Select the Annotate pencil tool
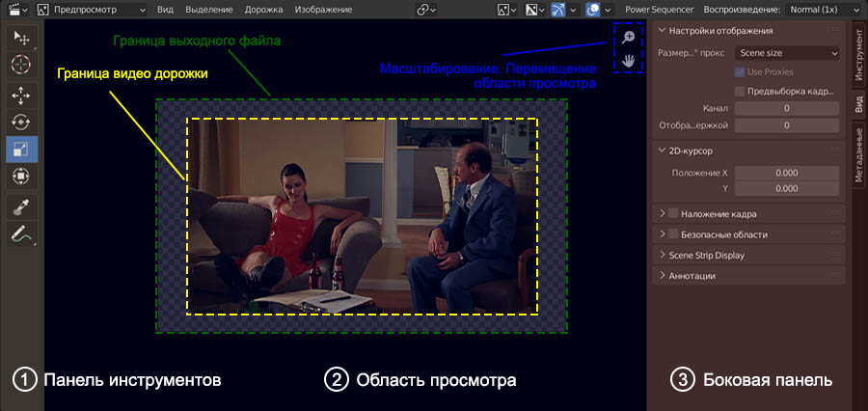This screenshot has height=411, width=868. coord(21,233)
